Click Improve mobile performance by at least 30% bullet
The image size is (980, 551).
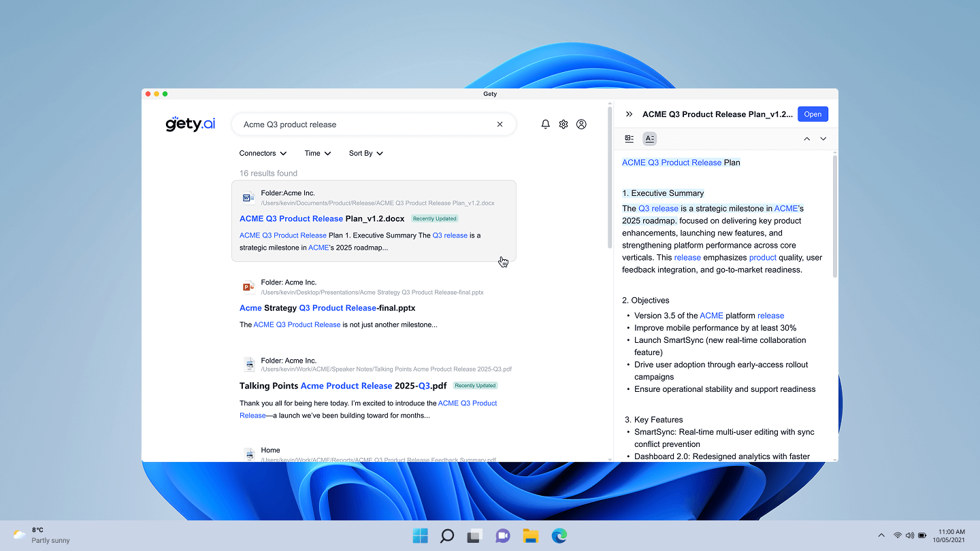click(715, 328)
